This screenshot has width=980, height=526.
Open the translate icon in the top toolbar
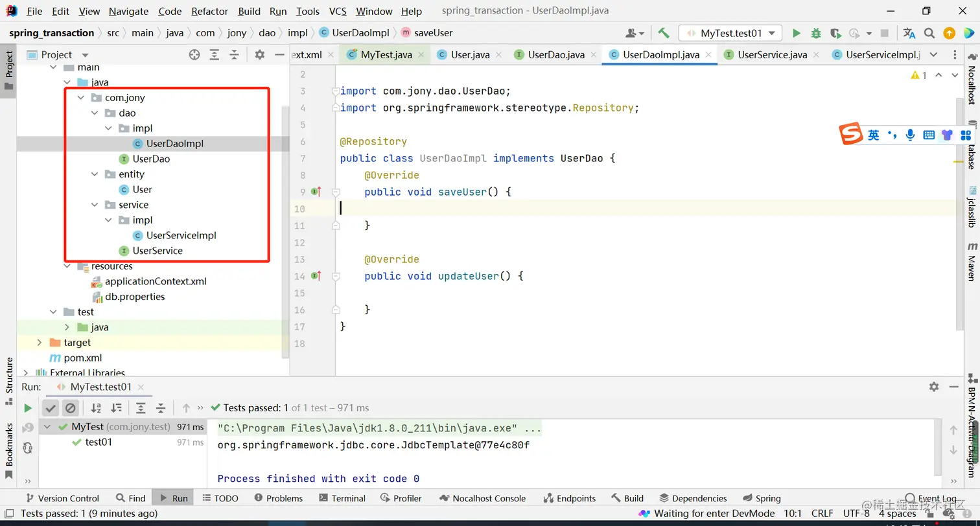pos(909,33)
